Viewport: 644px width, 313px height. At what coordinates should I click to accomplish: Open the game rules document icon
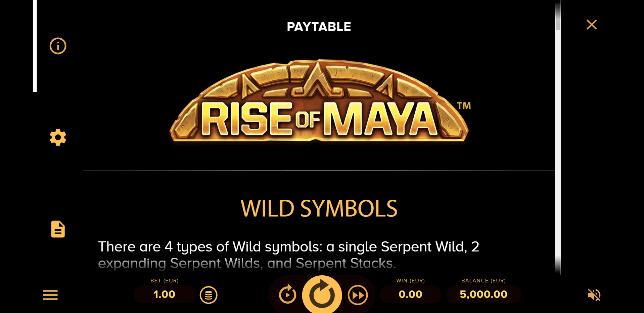click(58, 229)
